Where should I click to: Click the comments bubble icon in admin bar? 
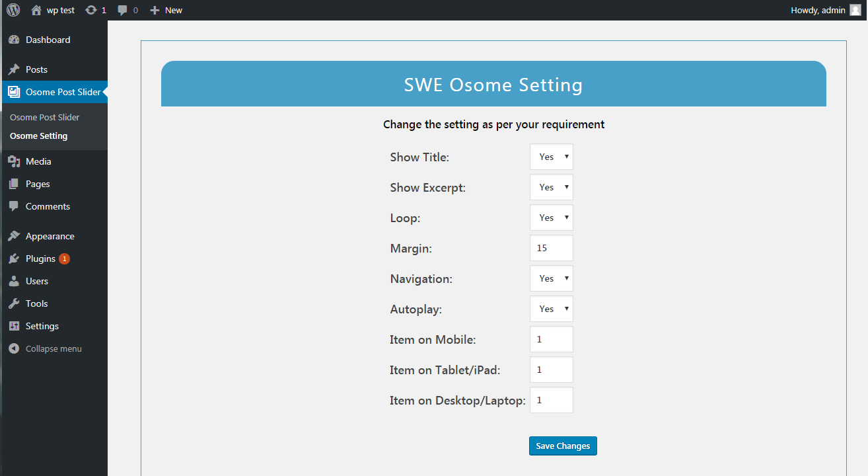[122, 11]
